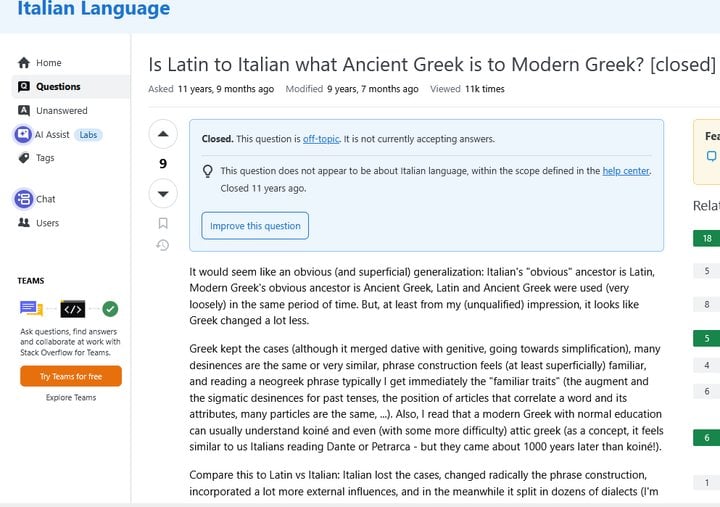Open Tags from the sidebar
Image resolution: width=720 pixels, height=507 pixels.
point(45,158)
